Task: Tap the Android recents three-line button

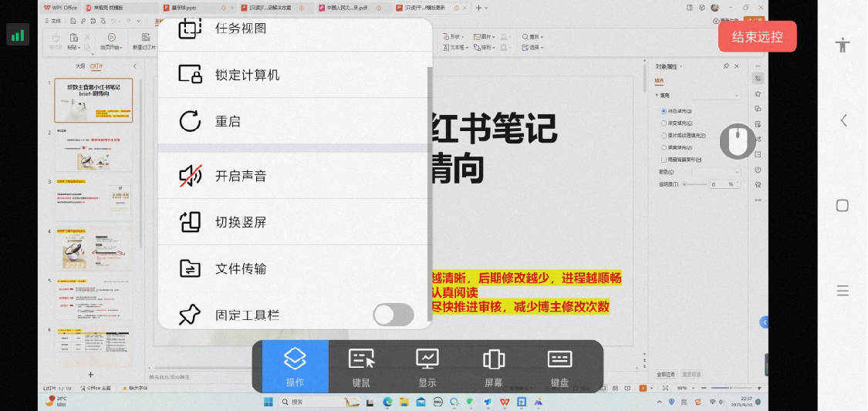Action: click(x=843, y=291)
